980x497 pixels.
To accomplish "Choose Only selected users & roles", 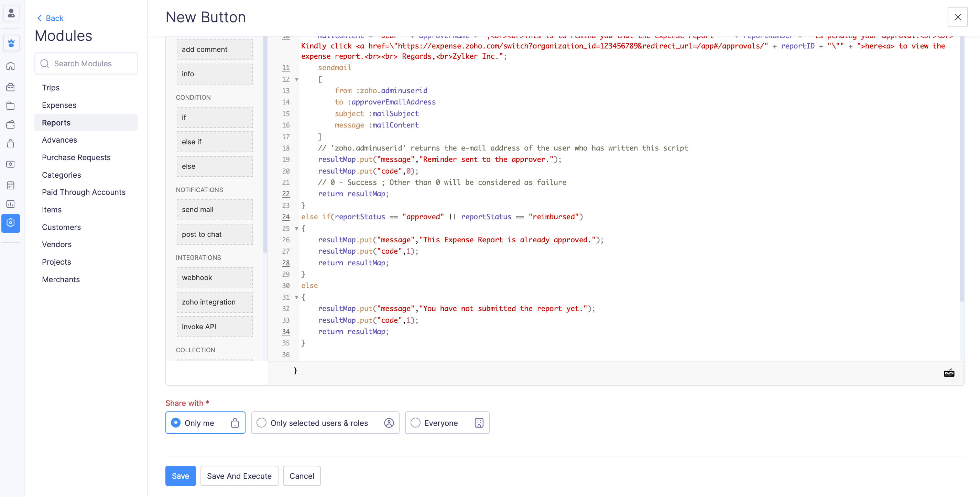I will tap(261, 423).
